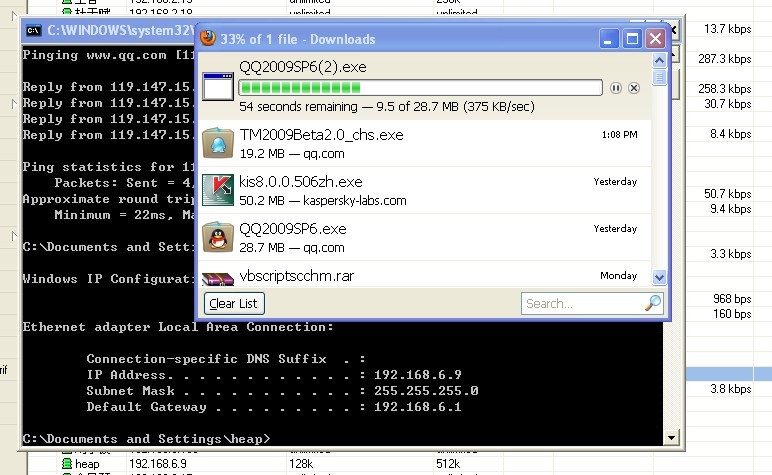The width and height of the screenshot is (772, 475).
Task: Click the 968 bps rate value
Action: pyautogui.click(x=732, y=299)
